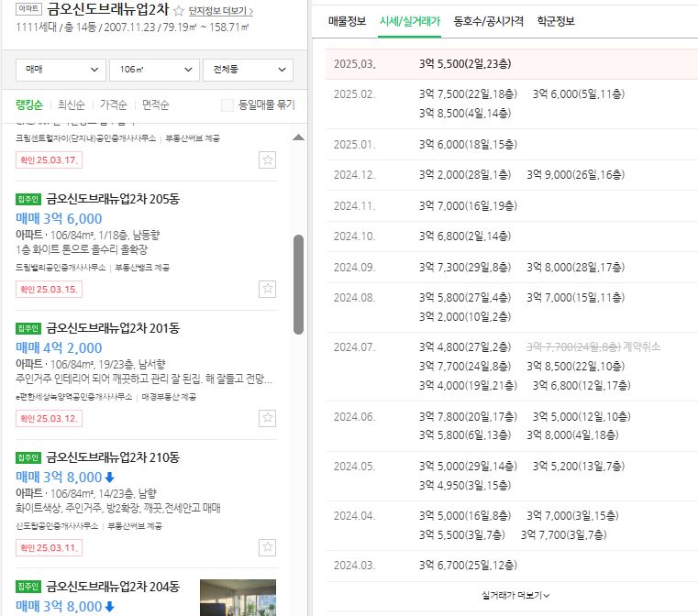Switch to 학군정보 tab
This screenshot has width=698, height=616.
[x=556, y=21]
